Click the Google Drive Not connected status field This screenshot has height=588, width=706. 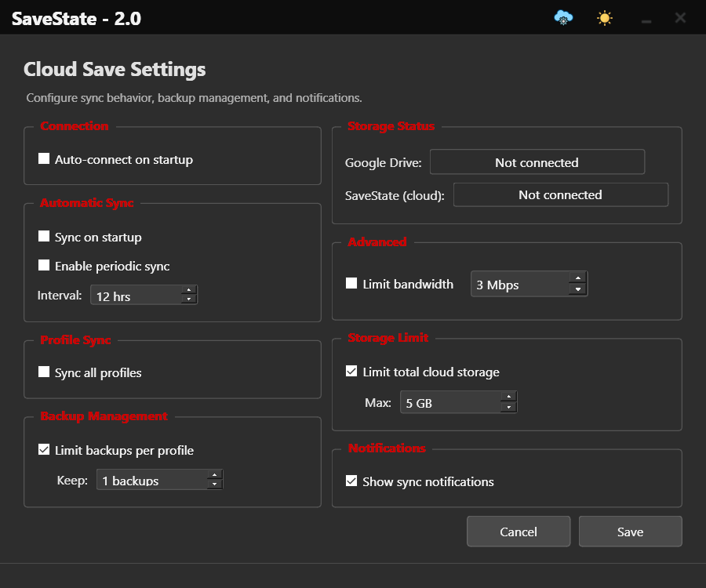pos(537,162)
